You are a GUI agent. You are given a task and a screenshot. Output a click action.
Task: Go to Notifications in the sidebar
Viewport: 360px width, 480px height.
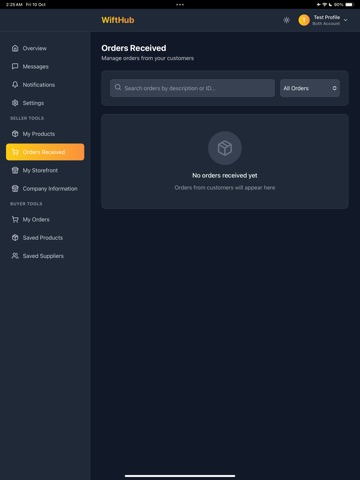[45, 85]
